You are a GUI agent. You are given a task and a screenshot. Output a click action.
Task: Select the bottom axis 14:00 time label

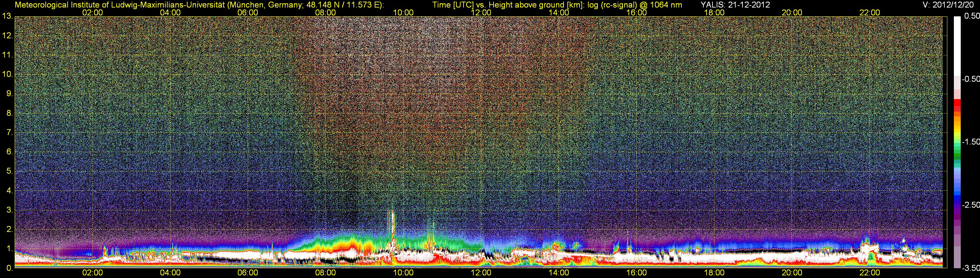pos(559,273)
